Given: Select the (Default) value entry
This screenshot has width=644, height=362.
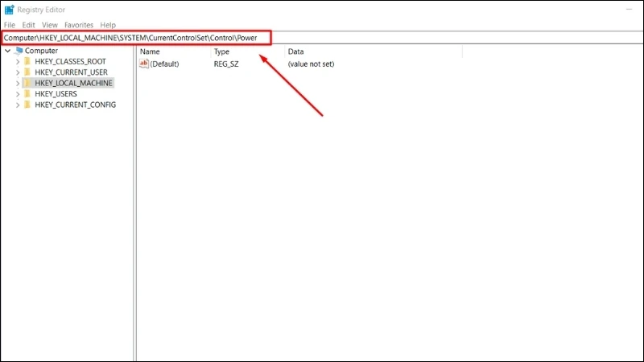Looking at the screenshot, I should click(164, 64).
